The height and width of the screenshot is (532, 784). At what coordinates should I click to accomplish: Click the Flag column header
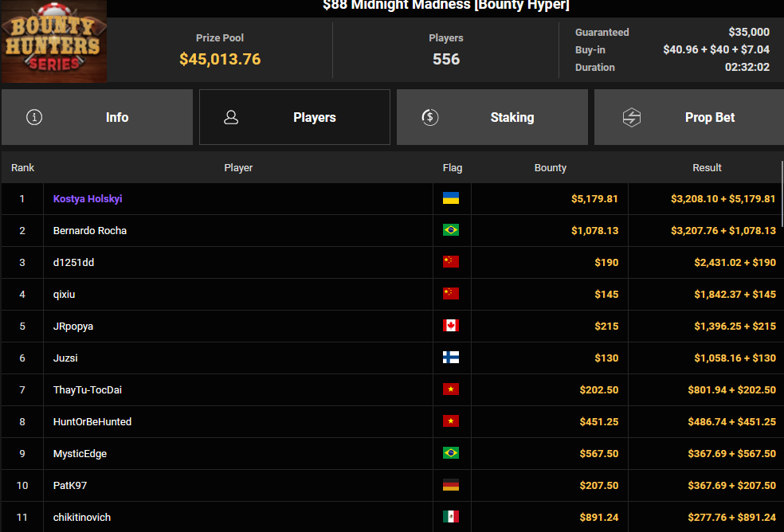(x=453, y=168)
